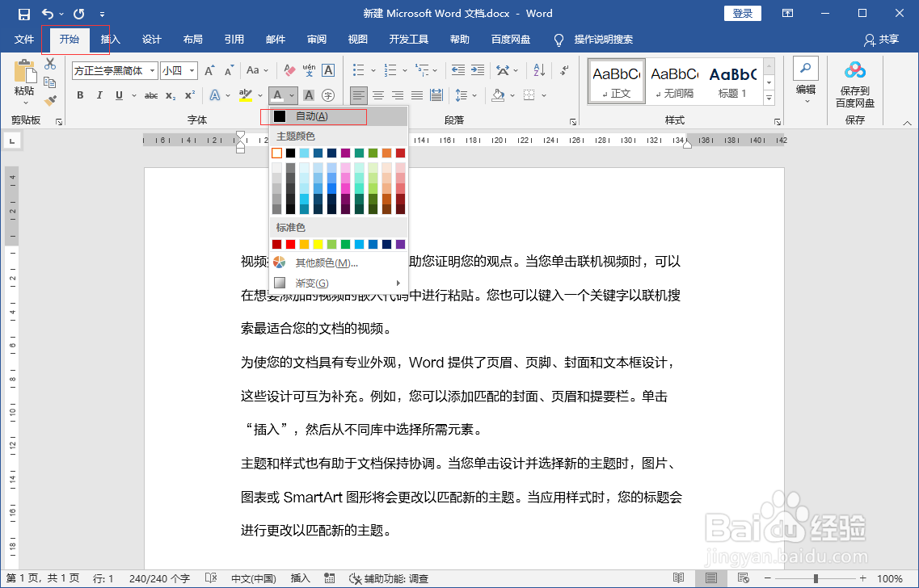Click the Sort A-Z icon
The image size is (919, 588).
[x=539, y=70]
